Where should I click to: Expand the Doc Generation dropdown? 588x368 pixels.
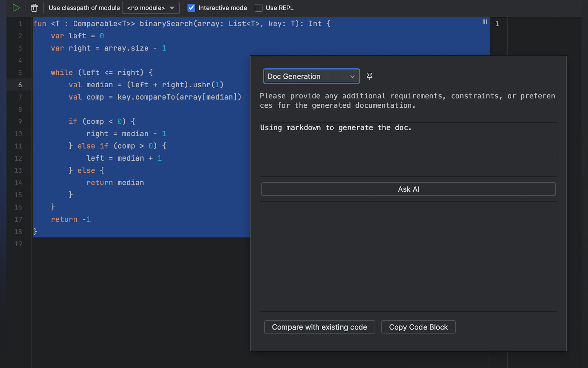click(311, 76)
